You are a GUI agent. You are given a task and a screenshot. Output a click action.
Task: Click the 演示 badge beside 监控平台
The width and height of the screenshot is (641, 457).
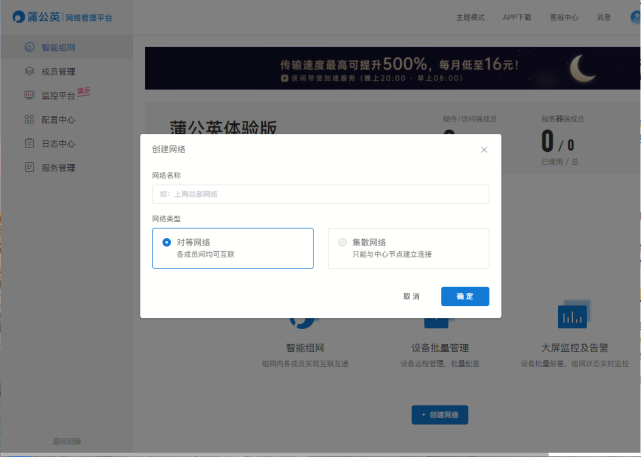pos(83,92)
